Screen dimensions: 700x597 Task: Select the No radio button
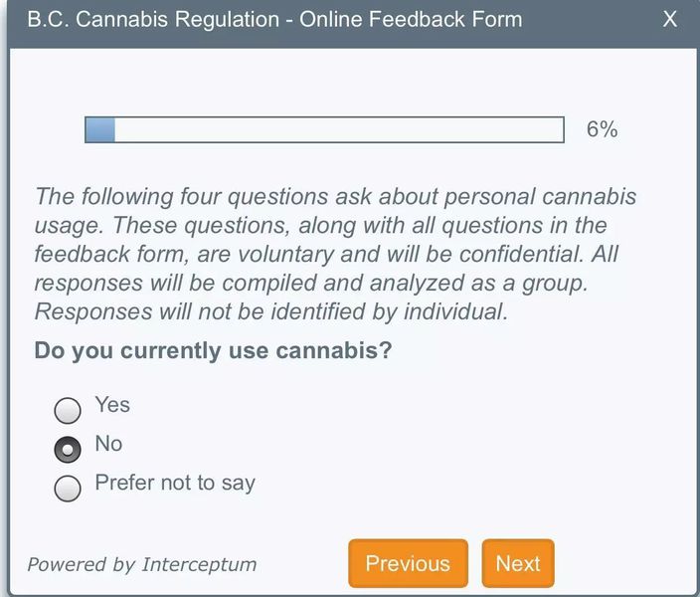(x=68, y=449)
